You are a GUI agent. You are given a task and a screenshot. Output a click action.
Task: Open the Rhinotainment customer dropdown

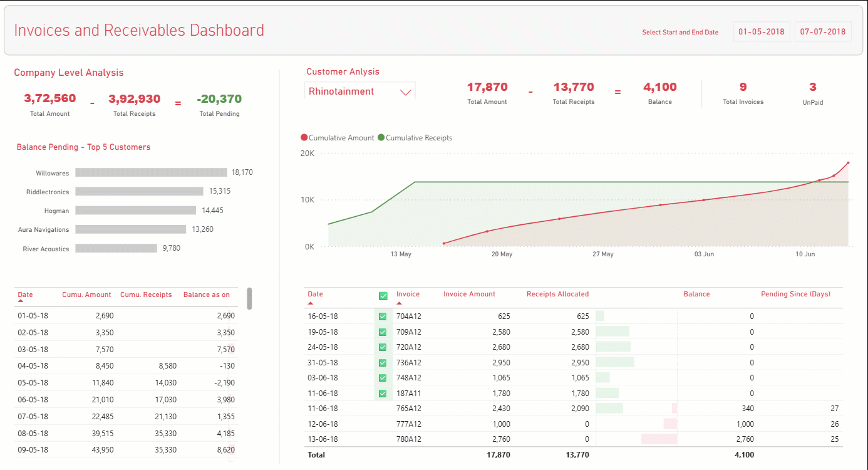360,91
